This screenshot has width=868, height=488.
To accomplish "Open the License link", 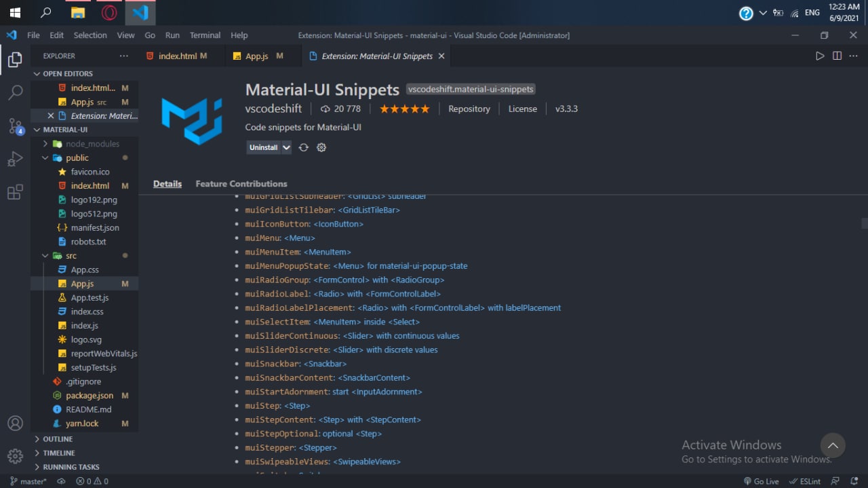I will 523,109.
